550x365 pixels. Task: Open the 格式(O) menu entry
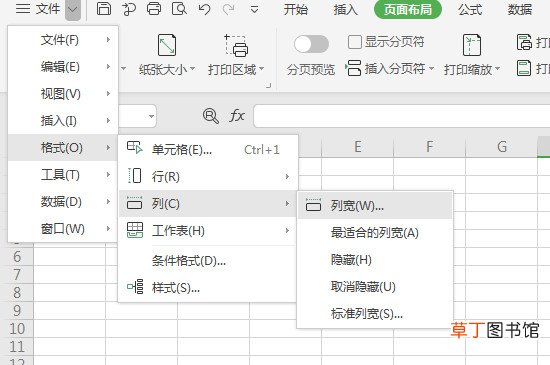[x=63, y=148]
